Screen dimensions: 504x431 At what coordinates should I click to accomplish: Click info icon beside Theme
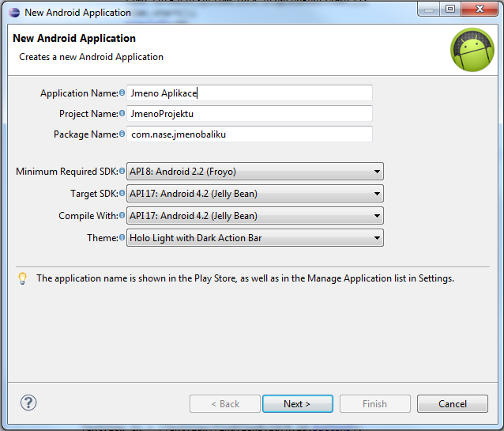122,237
